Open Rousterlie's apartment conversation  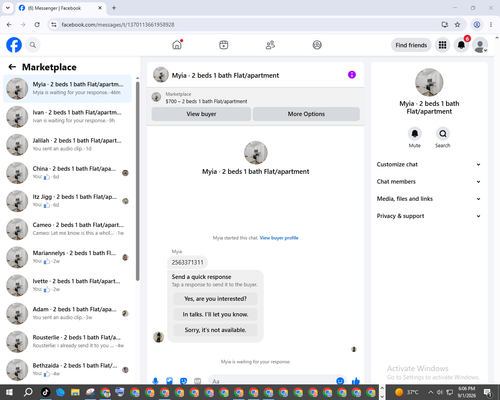(x=67, y=342)
